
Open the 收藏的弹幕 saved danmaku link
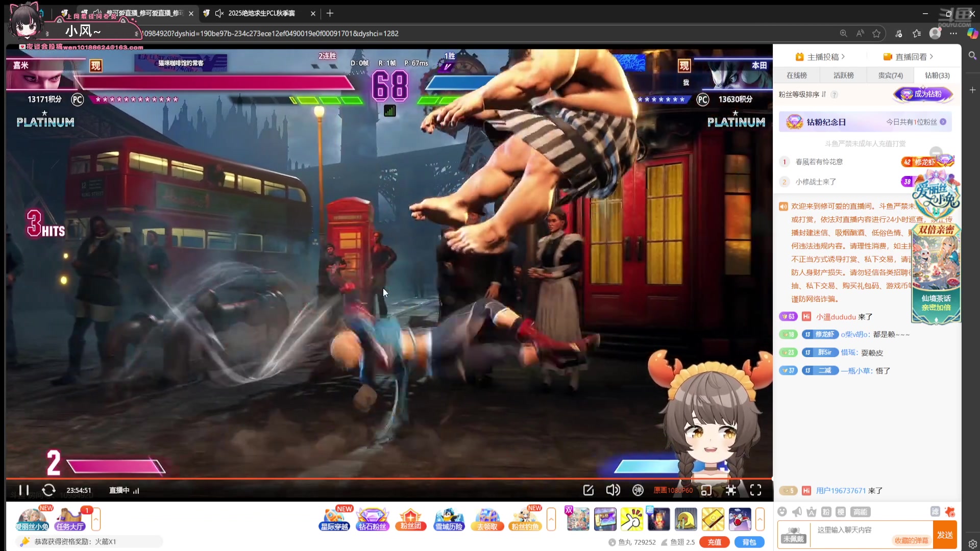pos(912,540)
